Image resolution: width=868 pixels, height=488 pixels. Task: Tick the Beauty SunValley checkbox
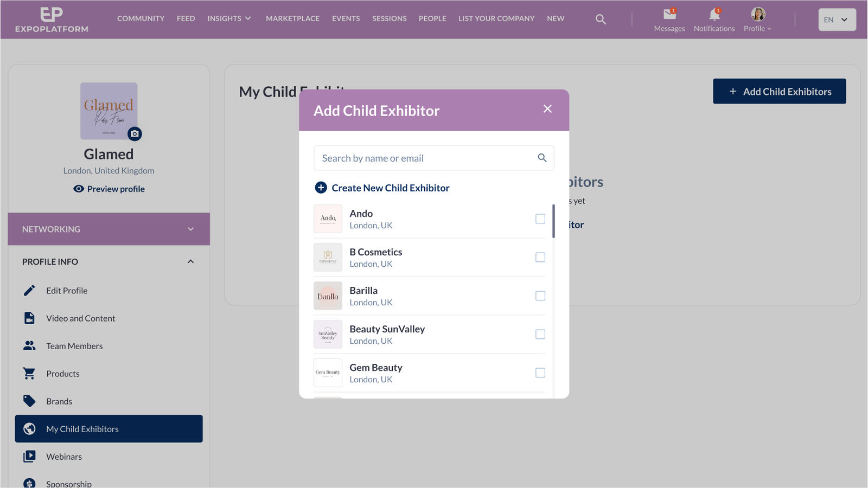[540, 334]
